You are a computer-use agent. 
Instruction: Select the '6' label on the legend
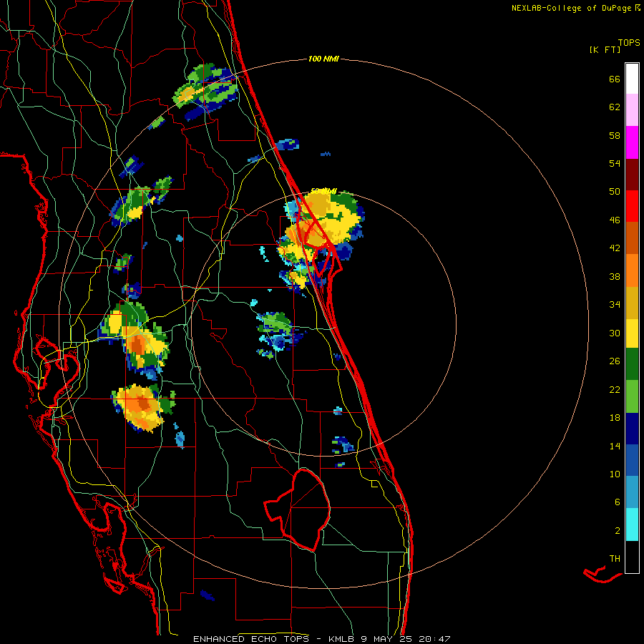pyautogui.click(x=618, y=502)
